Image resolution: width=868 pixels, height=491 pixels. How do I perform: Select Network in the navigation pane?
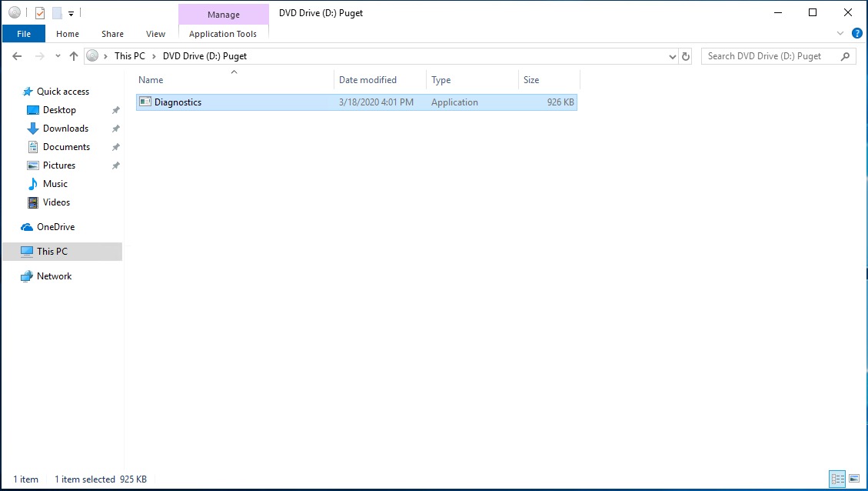click(x=54, y=276)
